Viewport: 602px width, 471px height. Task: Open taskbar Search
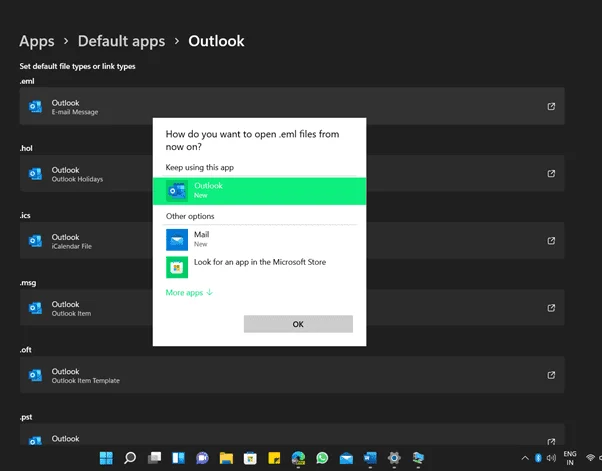[x=130, y=458]
